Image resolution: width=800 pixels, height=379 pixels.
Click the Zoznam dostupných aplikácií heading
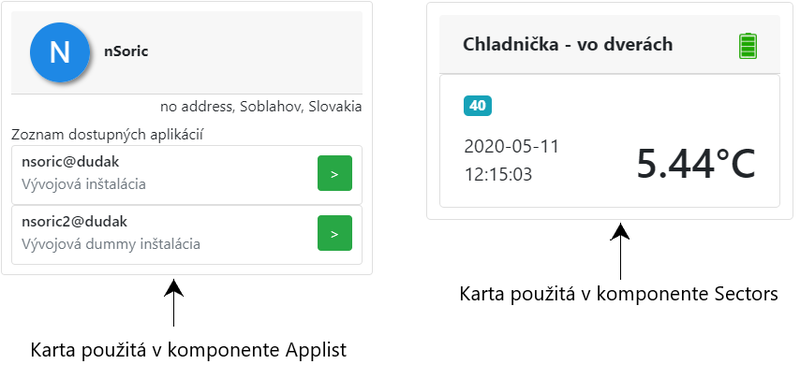pyautogui.click(x=108, y=135)
